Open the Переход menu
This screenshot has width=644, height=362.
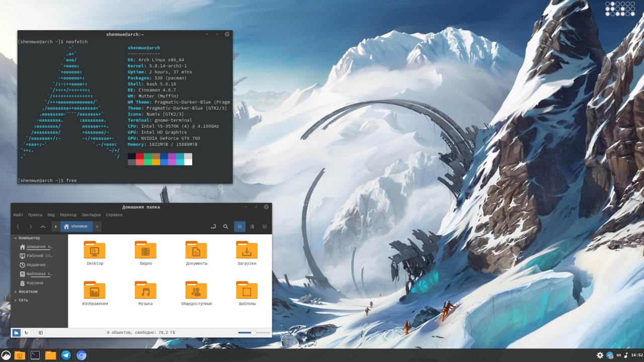(68, 215)
